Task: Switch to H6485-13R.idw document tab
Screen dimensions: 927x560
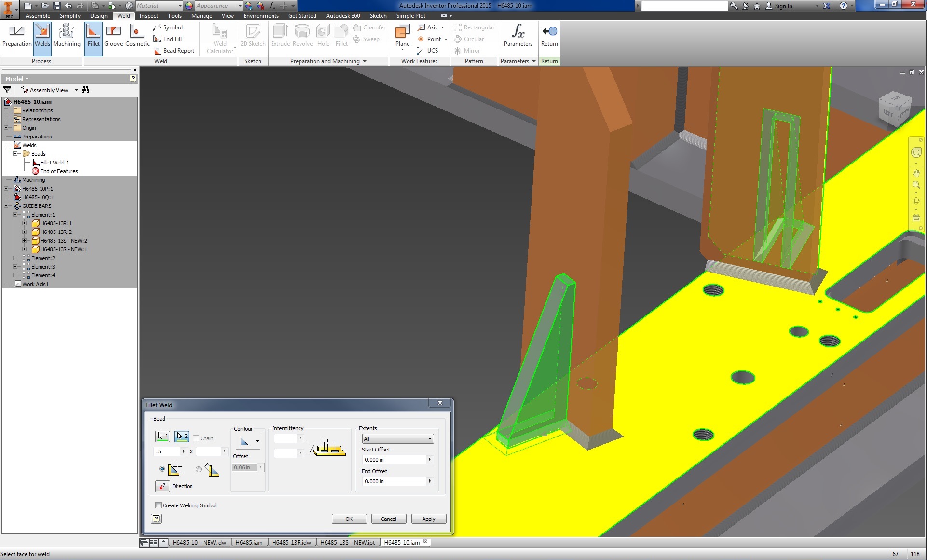Action: tap(291, 542)
